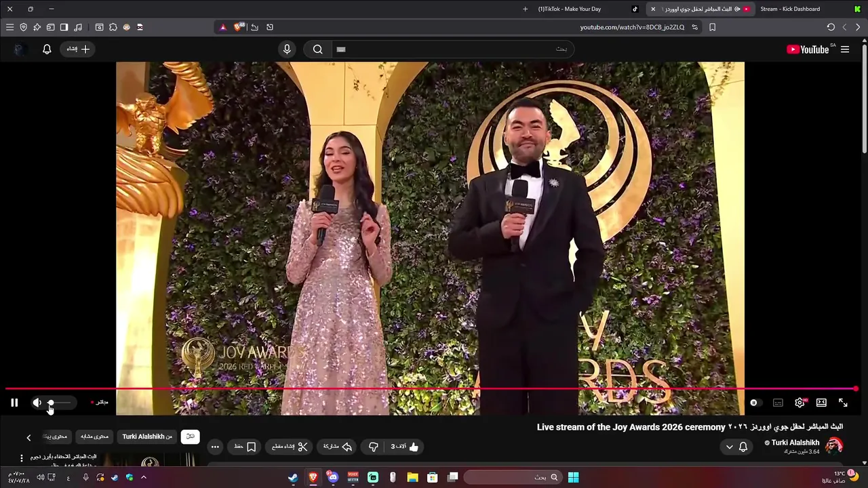Viewport: 868px width, 488px height.
Task: Switch to theater mode view
Action: [821, 403]
